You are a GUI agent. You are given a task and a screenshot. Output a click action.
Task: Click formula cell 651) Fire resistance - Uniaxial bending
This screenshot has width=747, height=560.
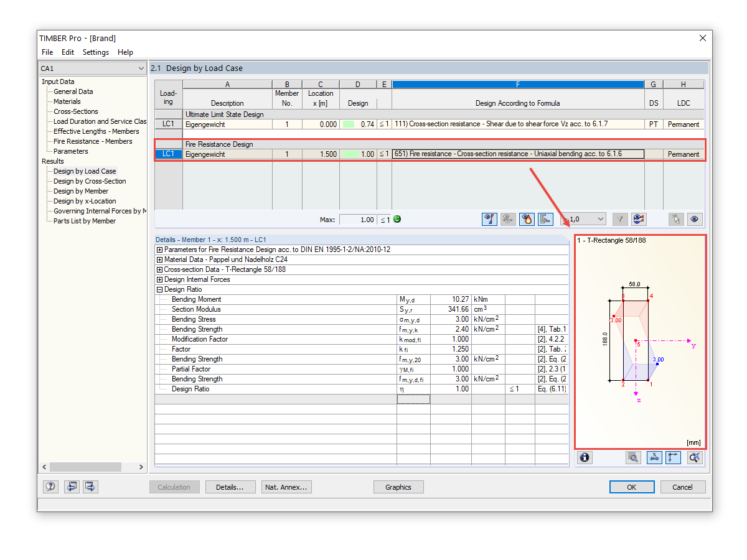pos(518,154)
